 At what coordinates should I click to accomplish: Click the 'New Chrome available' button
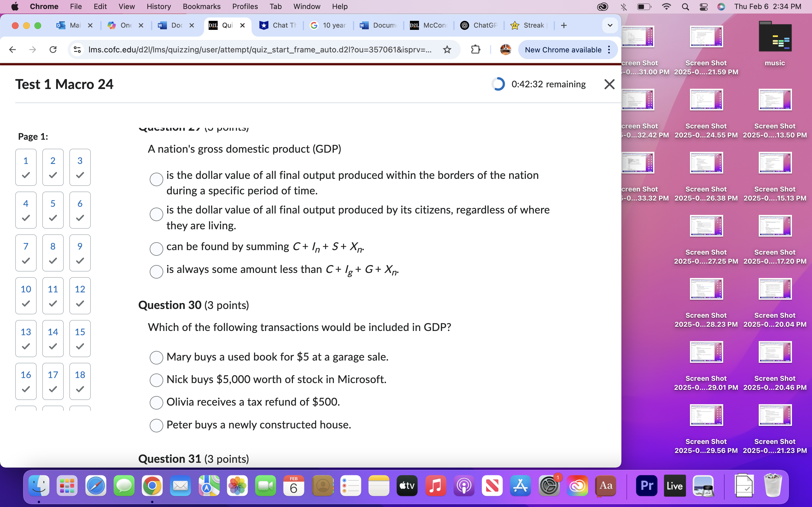[x=563, y=50]
